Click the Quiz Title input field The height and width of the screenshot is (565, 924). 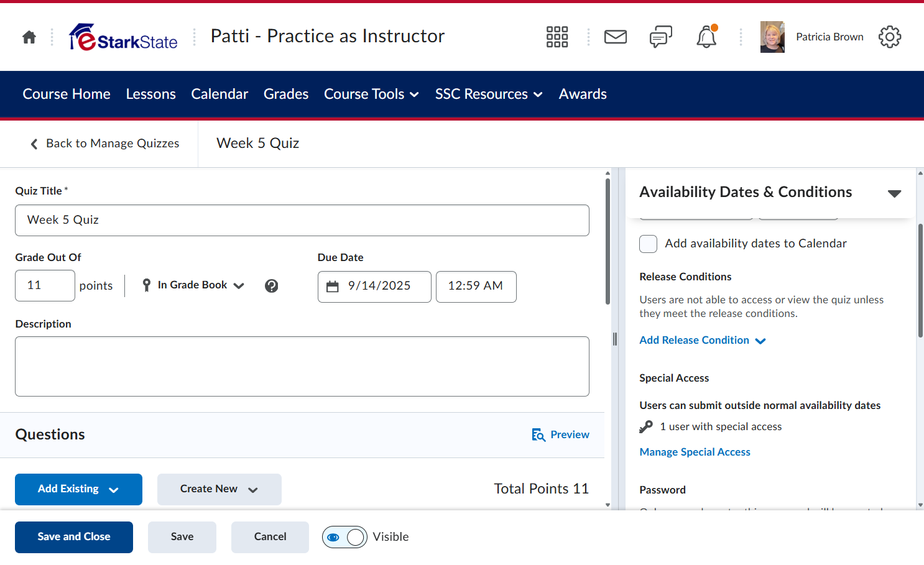(x=302, y=221)
